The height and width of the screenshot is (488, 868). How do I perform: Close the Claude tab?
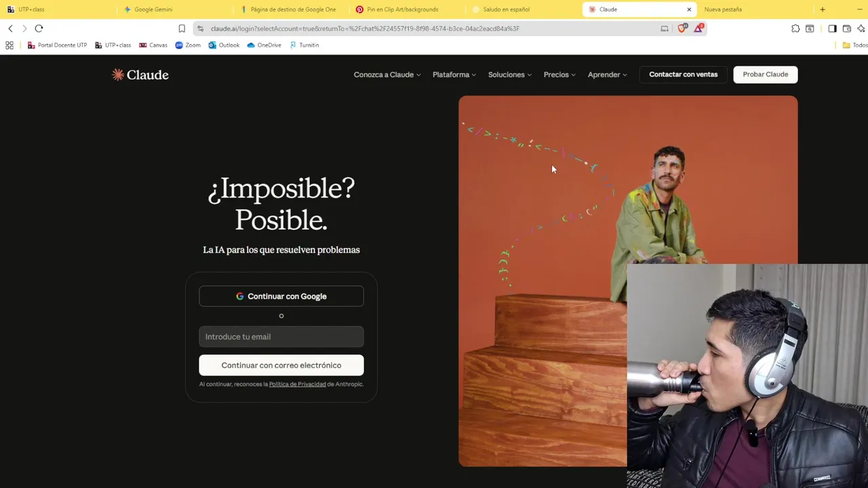689,9
